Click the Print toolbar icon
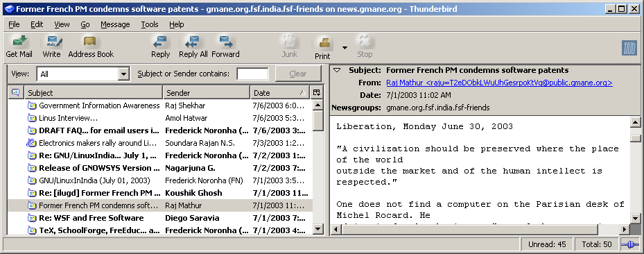The height and width of the screenshot is (254, 644). point(324,42)
